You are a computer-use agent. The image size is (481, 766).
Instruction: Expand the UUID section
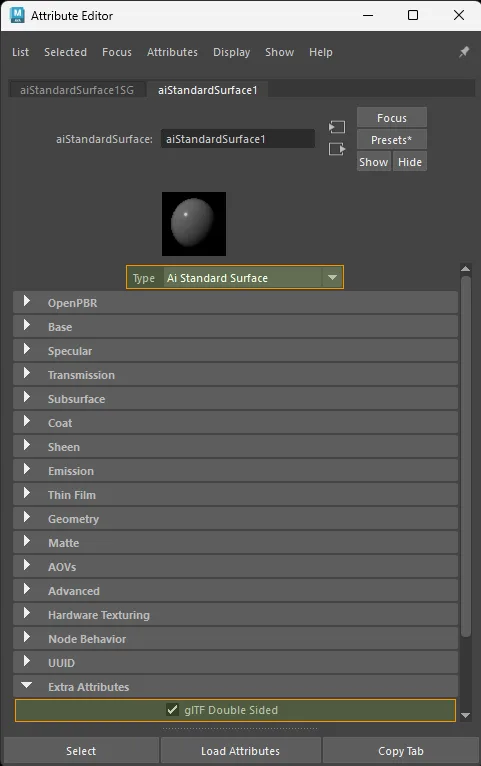[x=235, y=662]
